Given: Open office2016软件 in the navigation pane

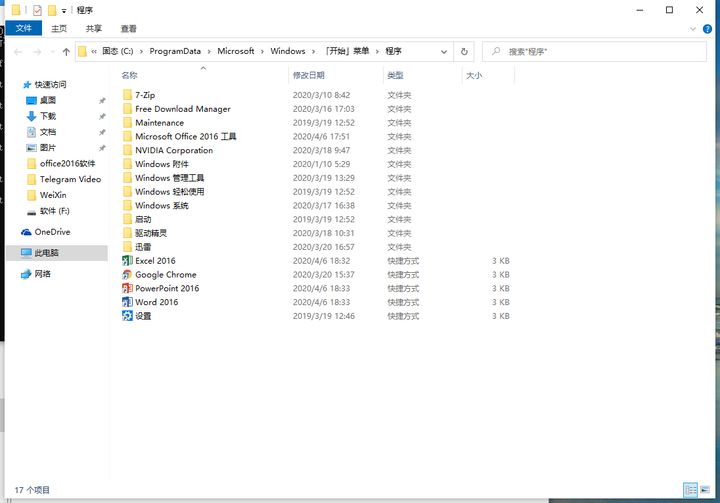Looking at the screenshot, I should (x=67, y=164).
